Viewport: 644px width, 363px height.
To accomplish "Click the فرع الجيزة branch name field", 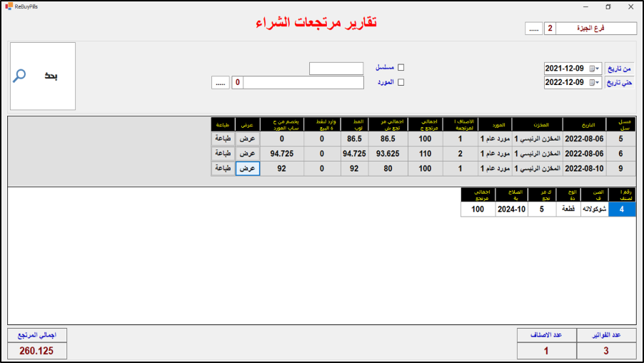I will click(x=596, y=29).
